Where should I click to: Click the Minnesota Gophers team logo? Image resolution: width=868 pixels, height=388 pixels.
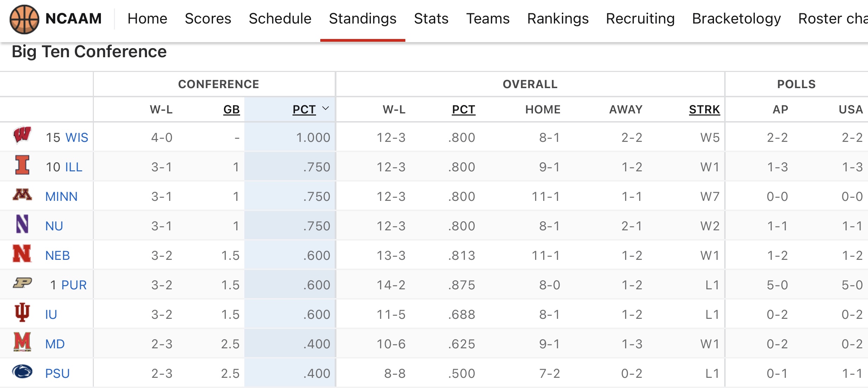22,195
